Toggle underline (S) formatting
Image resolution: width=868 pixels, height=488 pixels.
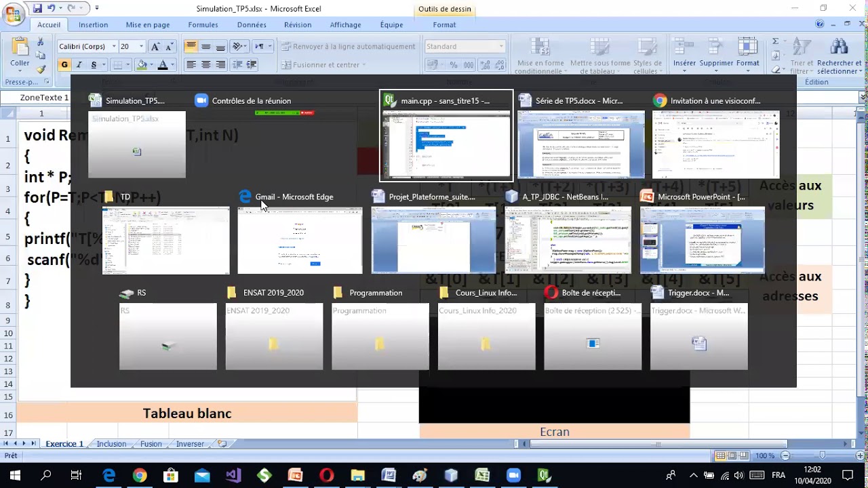point(94,65)
